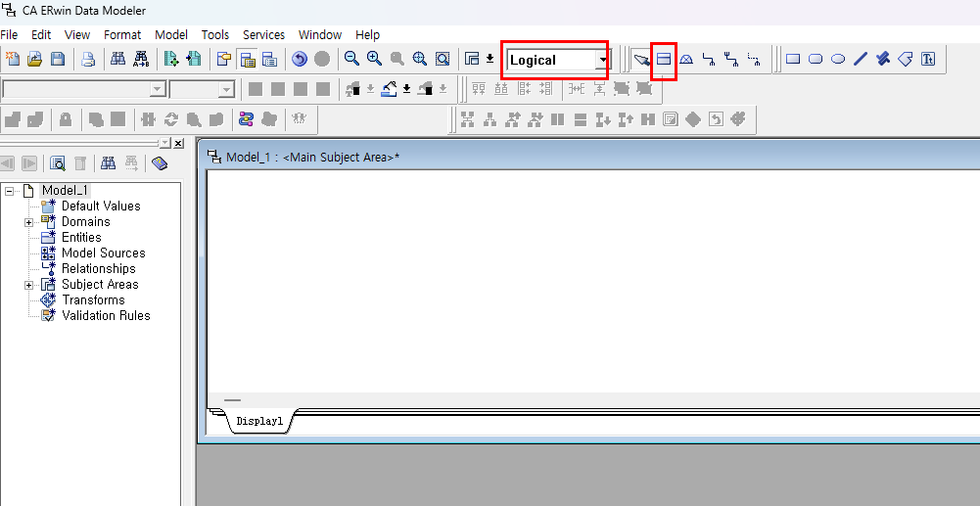The height and width of the screenshot is (506, 980).
Task: Expand the Domains node
Action: click(28, 222)
